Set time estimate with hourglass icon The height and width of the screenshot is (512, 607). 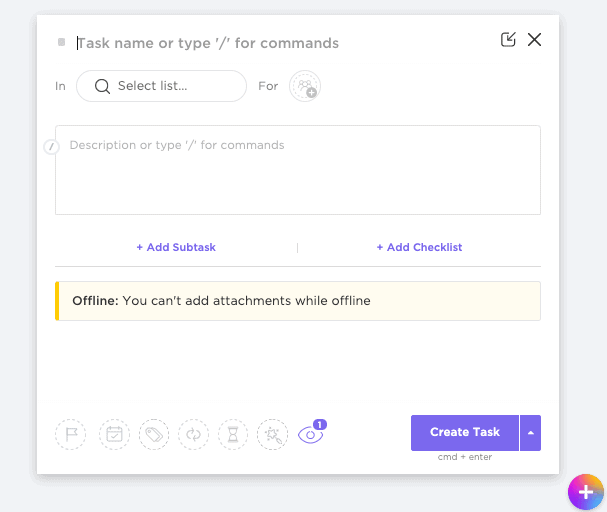pos(233,434)
